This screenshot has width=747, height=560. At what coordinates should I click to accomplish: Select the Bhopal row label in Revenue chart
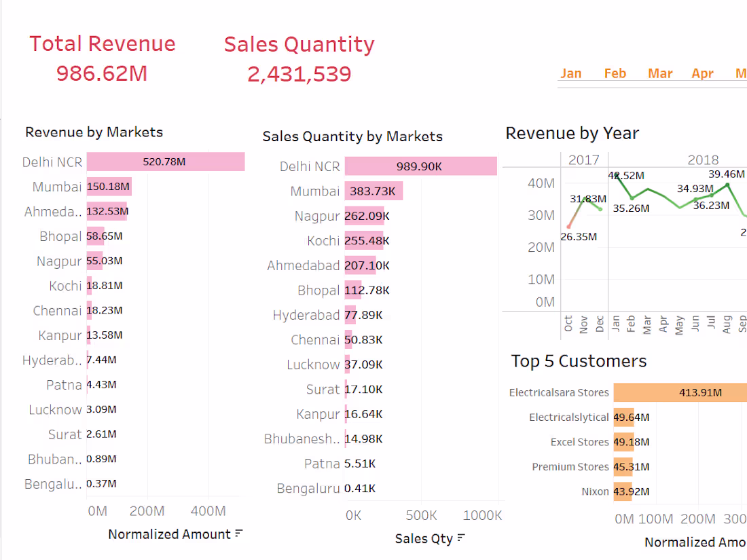point(60,236)
